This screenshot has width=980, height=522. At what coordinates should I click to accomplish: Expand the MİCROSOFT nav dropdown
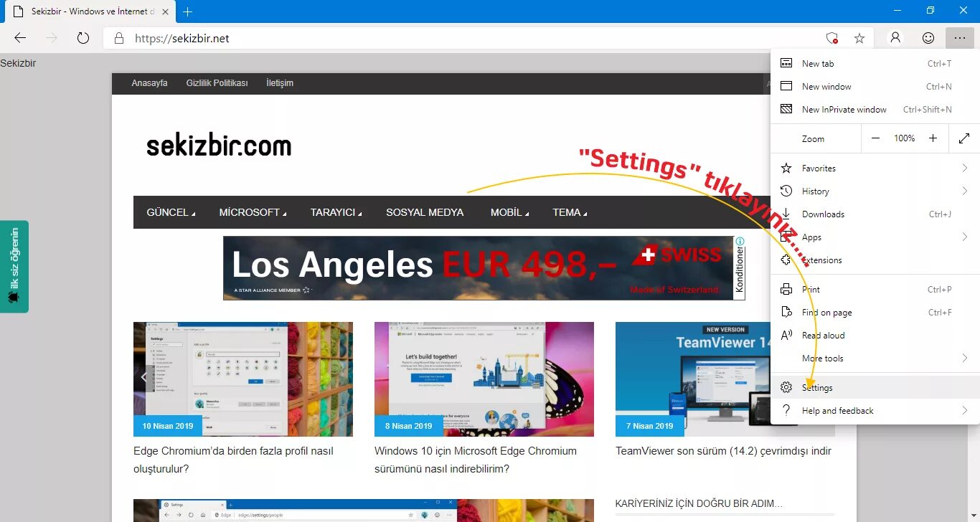tap(253, 212)
